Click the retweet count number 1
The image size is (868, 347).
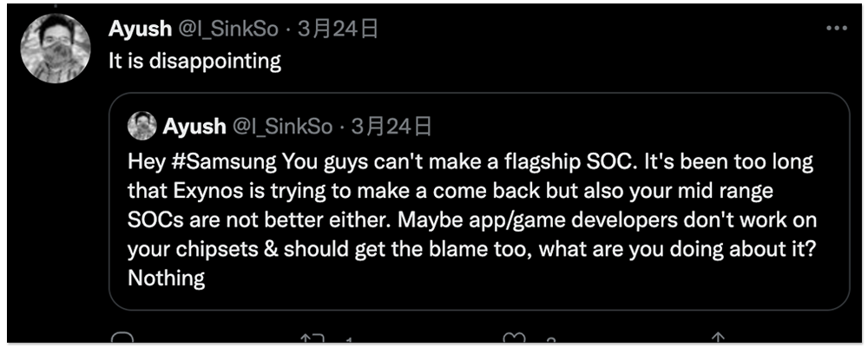(x=347, y=340)
